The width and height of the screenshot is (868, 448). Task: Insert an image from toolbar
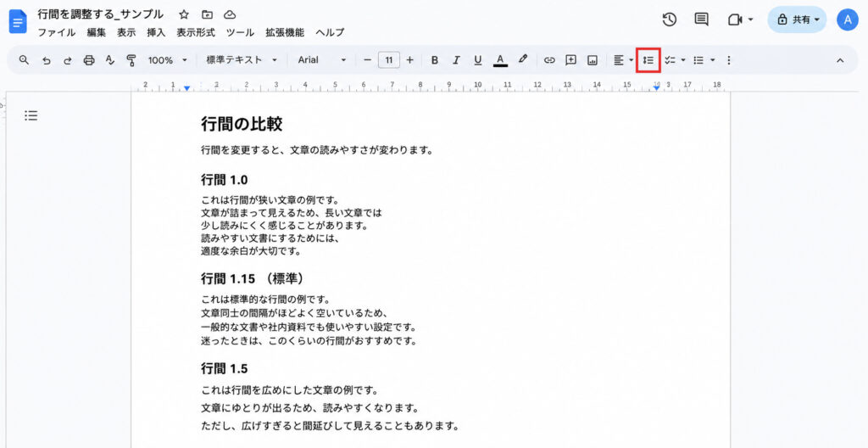tap(593, 60)
